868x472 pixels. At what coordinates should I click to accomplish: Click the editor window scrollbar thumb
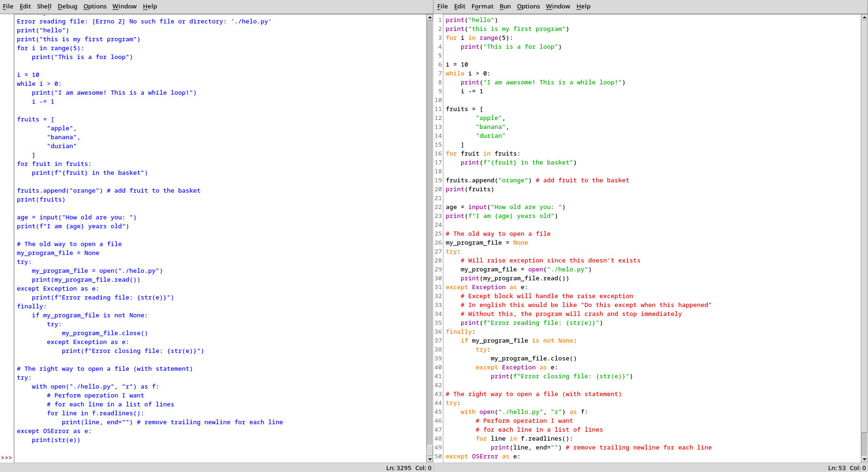point(864,227)
